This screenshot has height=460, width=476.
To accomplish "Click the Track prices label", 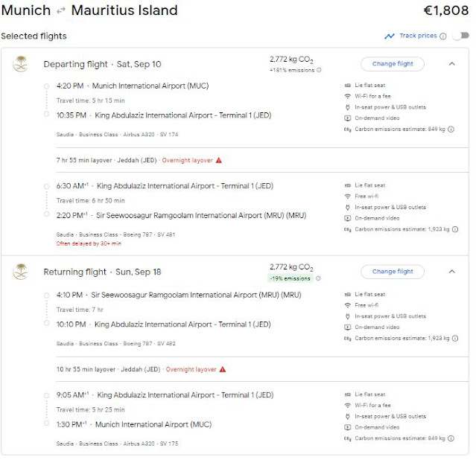I will 417,36.
